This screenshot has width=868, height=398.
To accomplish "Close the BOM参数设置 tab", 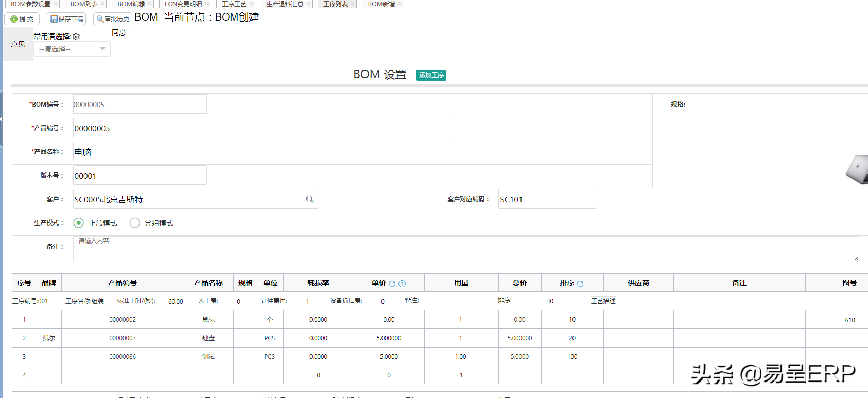I will (56, 4).
